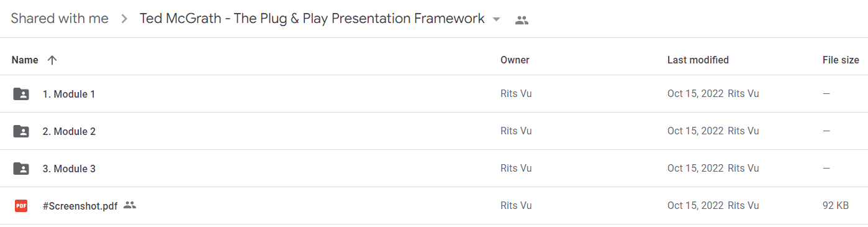Viewport: 868px width, 227px height.
Task: Open the Module 2 shared folder icon
Action: click(21, 131)
